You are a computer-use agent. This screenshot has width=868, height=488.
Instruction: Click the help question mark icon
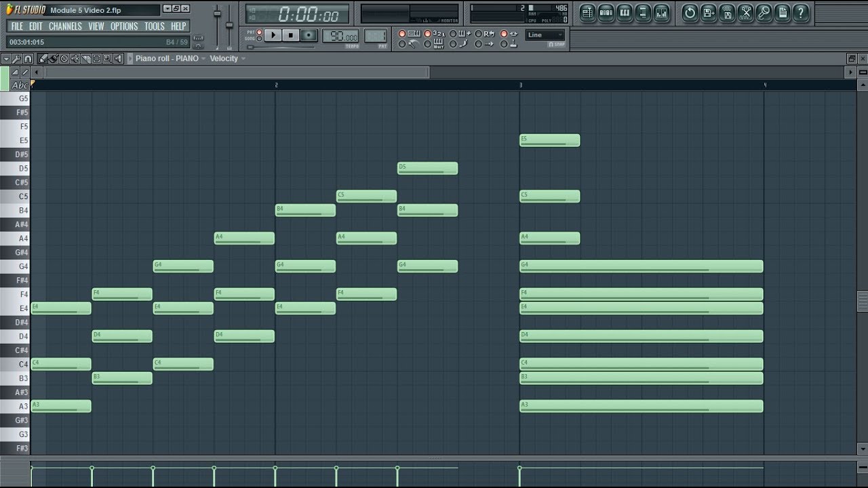click(x=801, y=12)
